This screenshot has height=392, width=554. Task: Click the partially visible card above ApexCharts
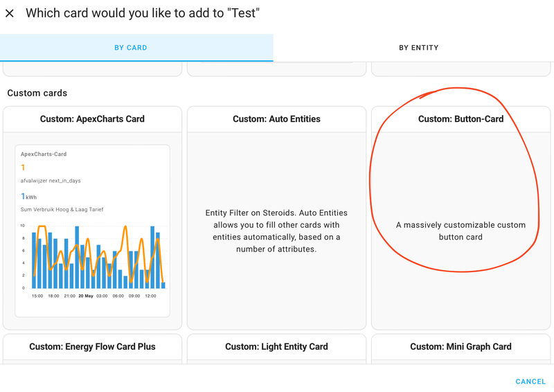(x=92, y=69)
